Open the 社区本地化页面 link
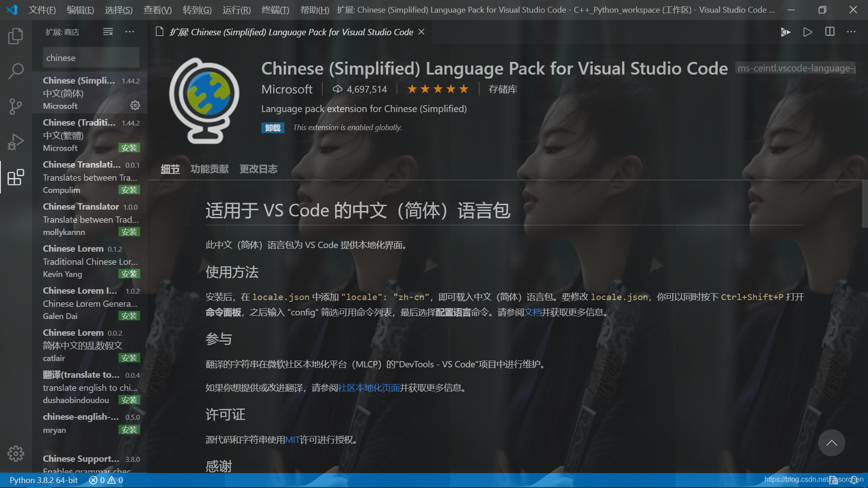The image size is (868, 488). point(368,388)
